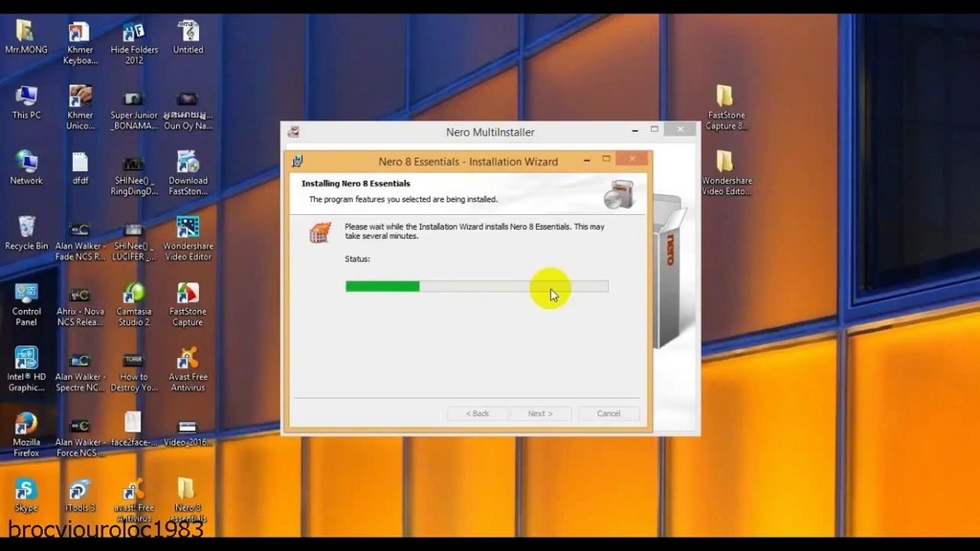Image resolution: width=980 pixels, height=551 pixels.
Task: Select Alan Walker Fade NCS file
Action: (80, 240)
